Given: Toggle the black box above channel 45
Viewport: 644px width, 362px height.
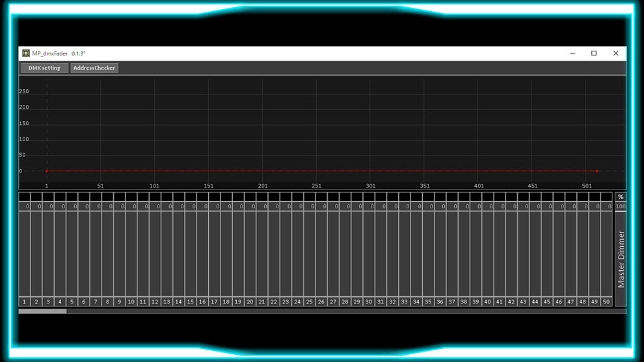Looking at the screenshot, I should click(x=547, y=197).
